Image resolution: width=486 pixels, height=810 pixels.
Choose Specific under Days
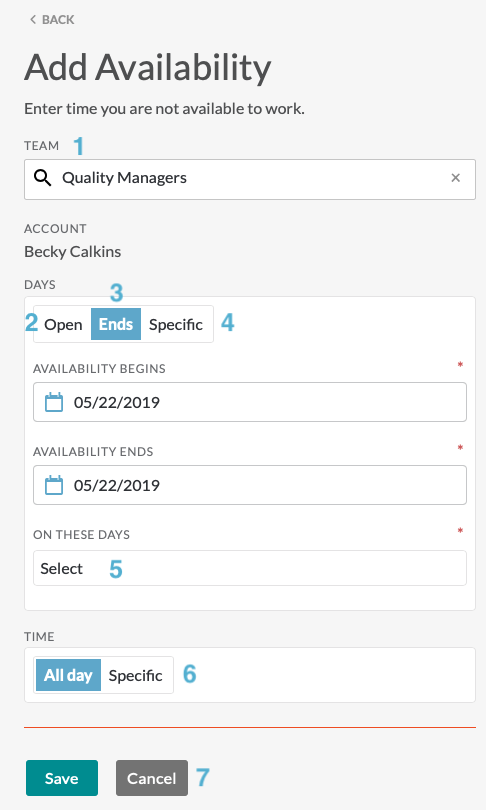[176, 324]
